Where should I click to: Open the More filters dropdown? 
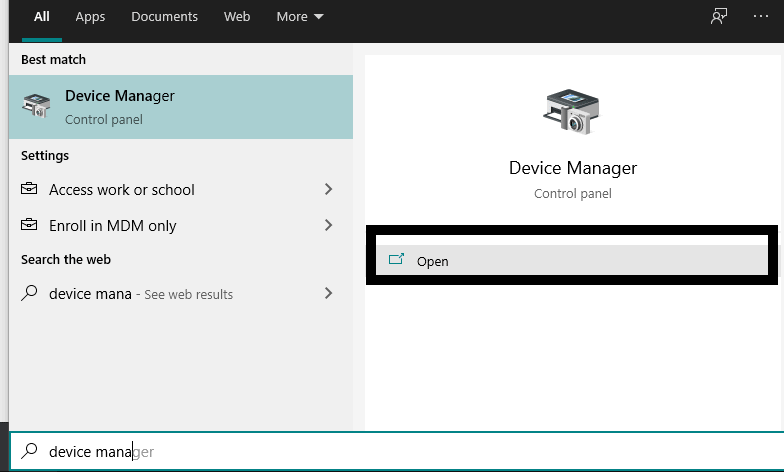click(x=300, y=16)
